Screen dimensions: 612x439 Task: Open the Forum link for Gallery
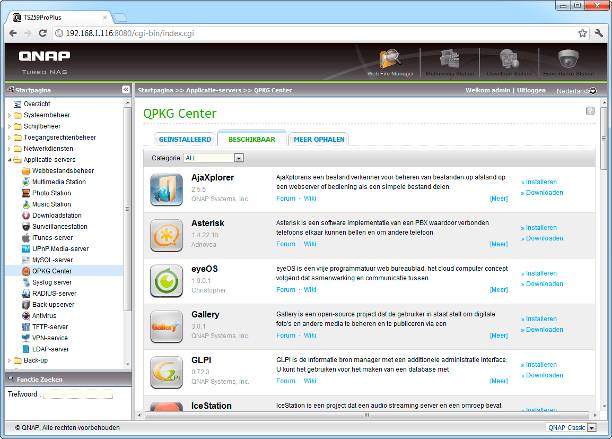pyautogui.click(x=286, y=335)
